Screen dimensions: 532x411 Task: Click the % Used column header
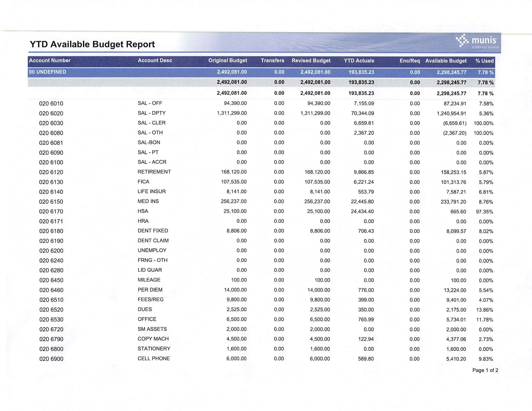point(484,61)
